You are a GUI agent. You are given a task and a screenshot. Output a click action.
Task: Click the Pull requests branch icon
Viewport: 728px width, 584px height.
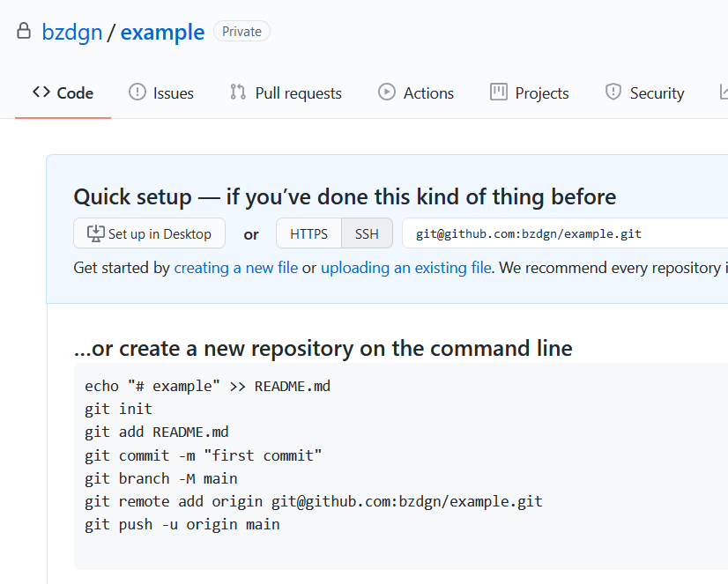238,92
